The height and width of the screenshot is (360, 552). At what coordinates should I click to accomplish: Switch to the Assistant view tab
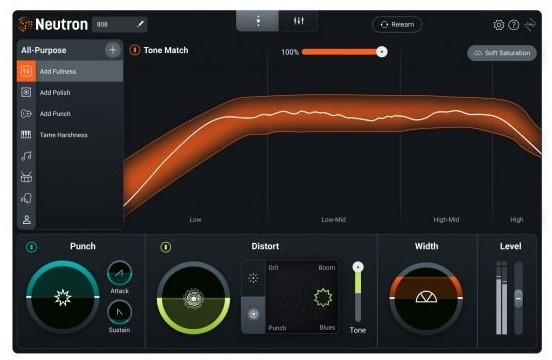258,21
